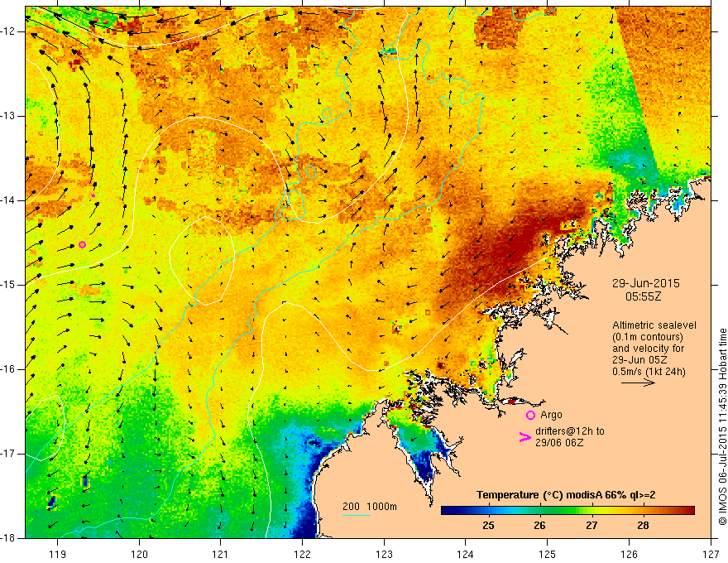Click the magenta drifter arrowhead legend symbol
Image resolution: width=728 pixels, height=563 pixels.
pyautogui.click(x=524, y=437)
